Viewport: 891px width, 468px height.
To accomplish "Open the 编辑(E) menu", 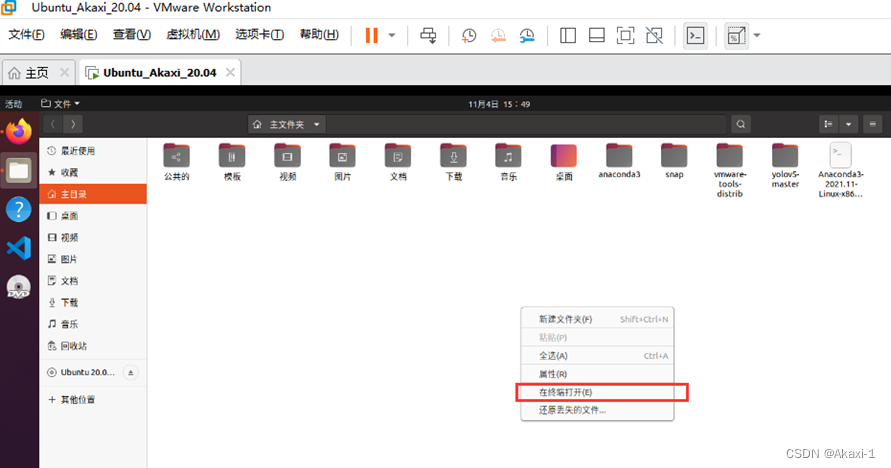I will coord(78,35).
